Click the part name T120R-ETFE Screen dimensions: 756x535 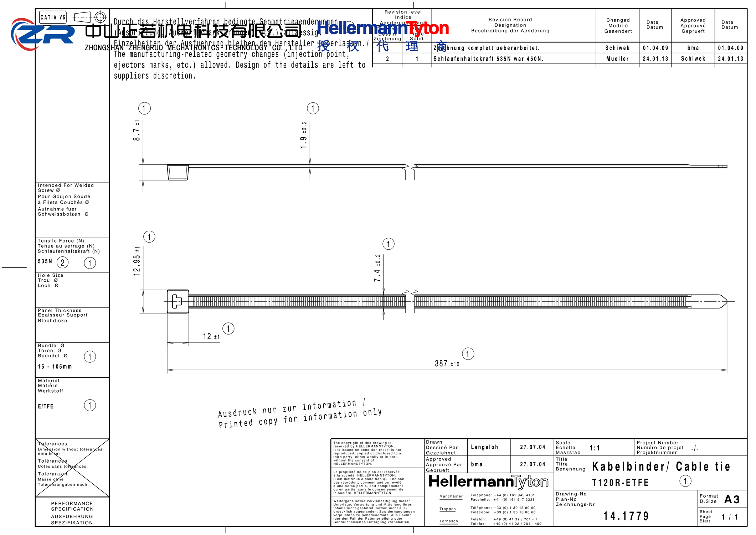click(621, 483)
